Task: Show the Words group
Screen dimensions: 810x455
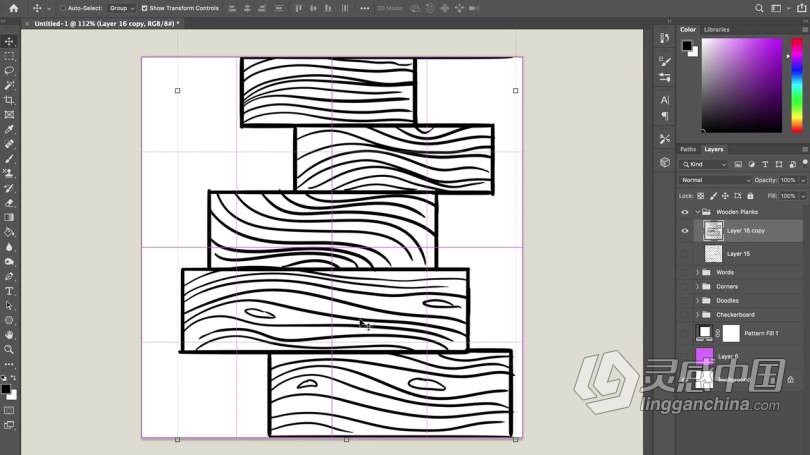Action: coord(685,272)
